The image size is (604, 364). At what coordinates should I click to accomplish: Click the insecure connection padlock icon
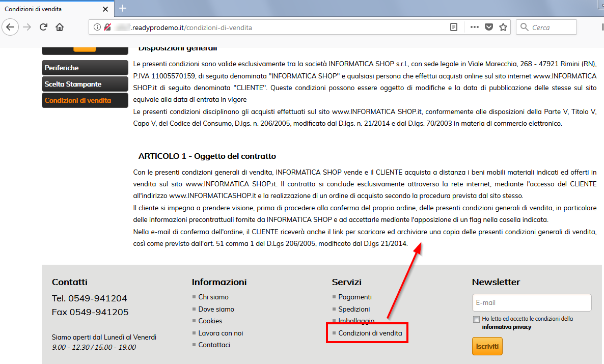107,27
